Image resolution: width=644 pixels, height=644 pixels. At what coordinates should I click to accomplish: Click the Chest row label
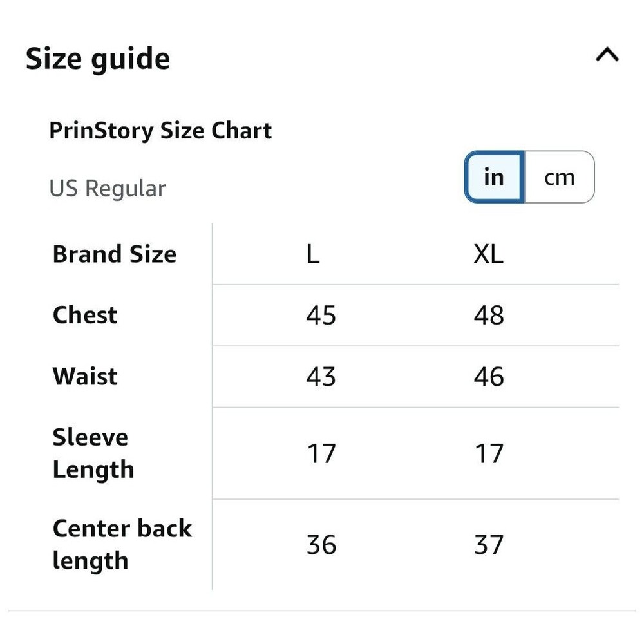pos(85,315)
